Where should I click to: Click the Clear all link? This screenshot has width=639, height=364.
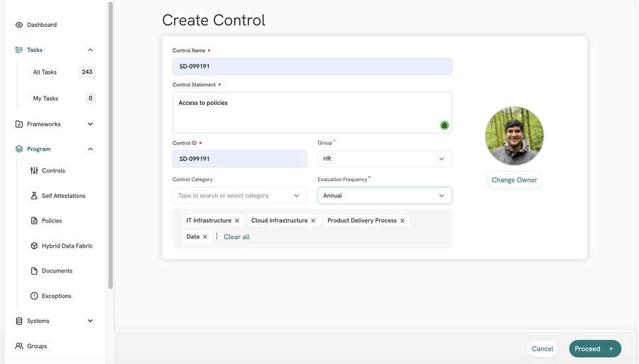tap(236, 237)
